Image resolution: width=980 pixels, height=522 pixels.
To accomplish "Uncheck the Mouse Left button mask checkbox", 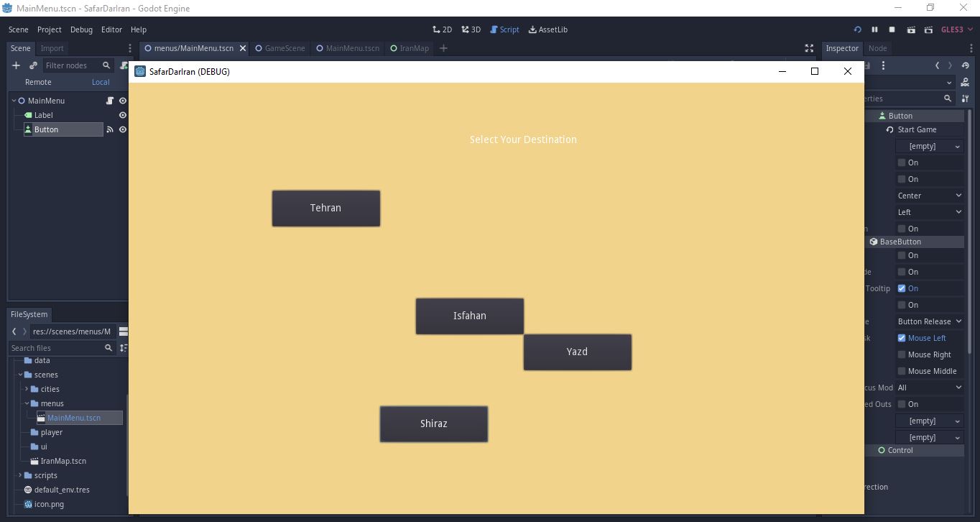I will [902, 338].
